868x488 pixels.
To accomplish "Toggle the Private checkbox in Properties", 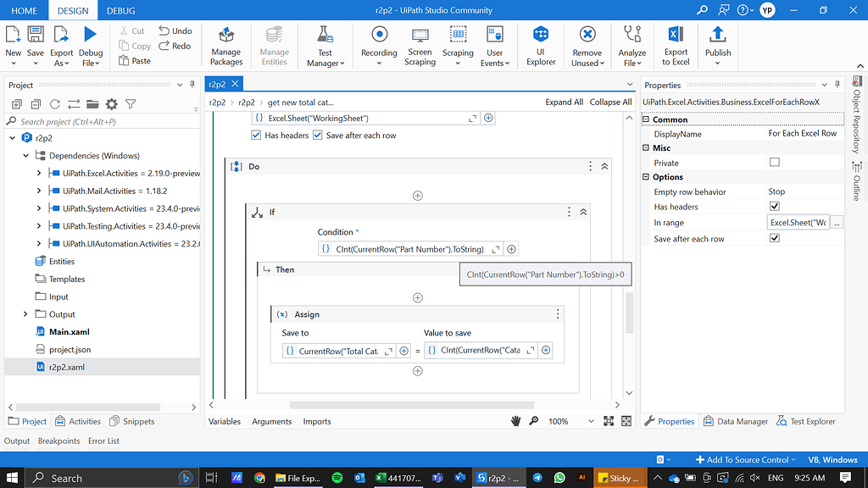I will tap(775, 162).
